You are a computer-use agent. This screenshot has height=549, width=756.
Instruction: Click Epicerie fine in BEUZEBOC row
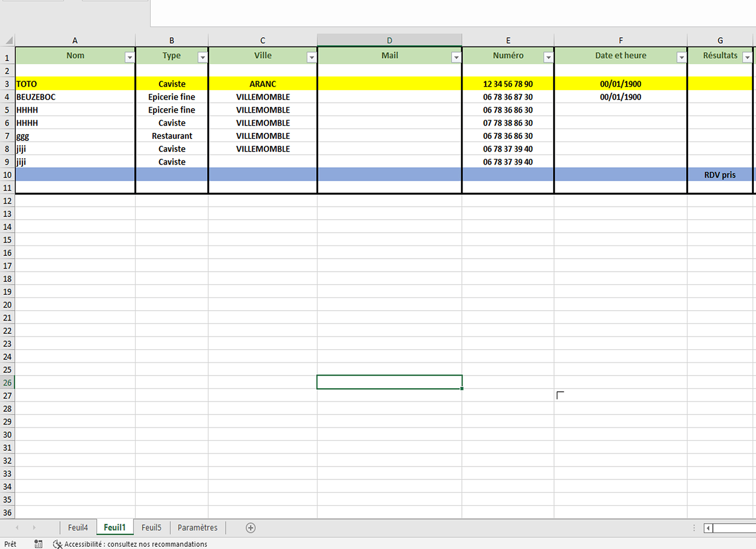pos(172,97)
